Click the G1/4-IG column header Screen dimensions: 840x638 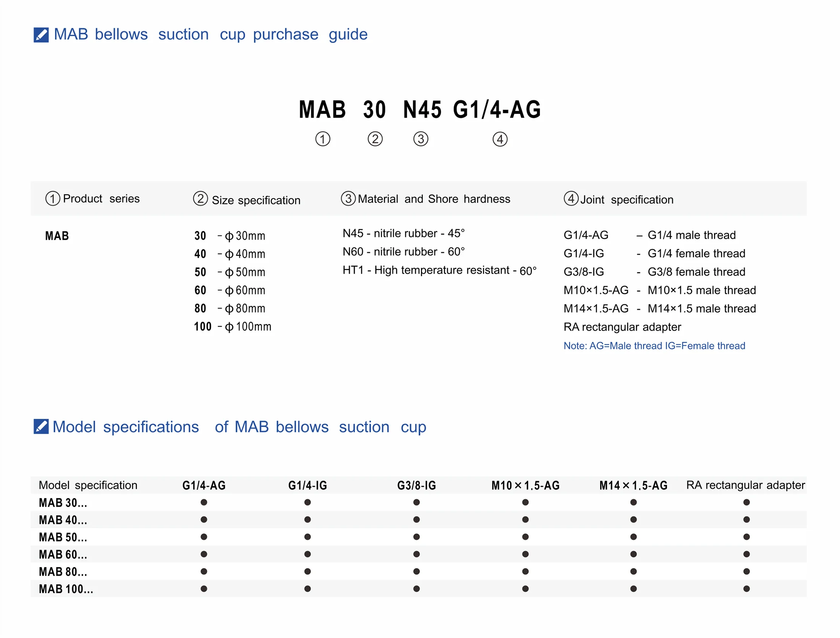click(x=307, y=485)
